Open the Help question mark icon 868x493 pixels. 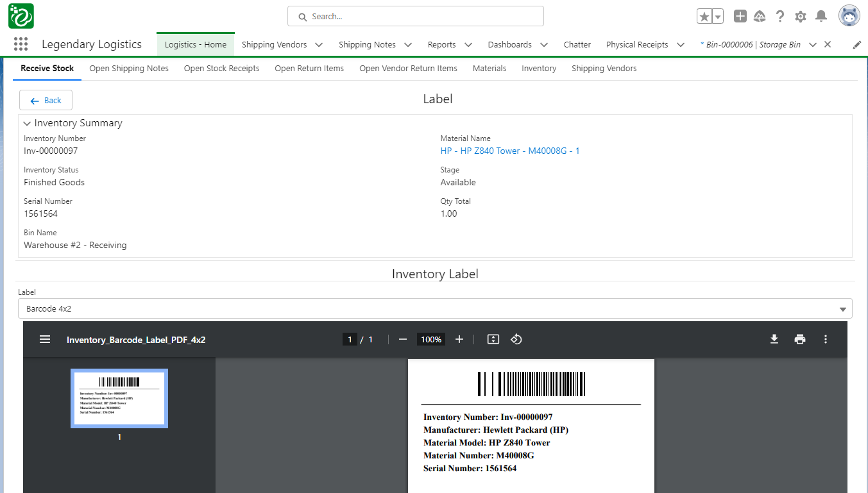(780, 17)
